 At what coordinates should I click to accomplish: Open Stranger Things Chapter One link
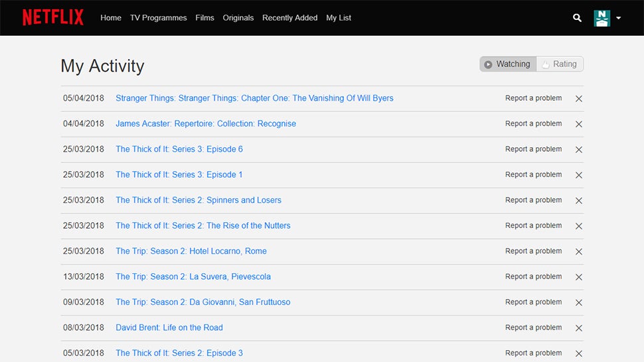point(254,98)
